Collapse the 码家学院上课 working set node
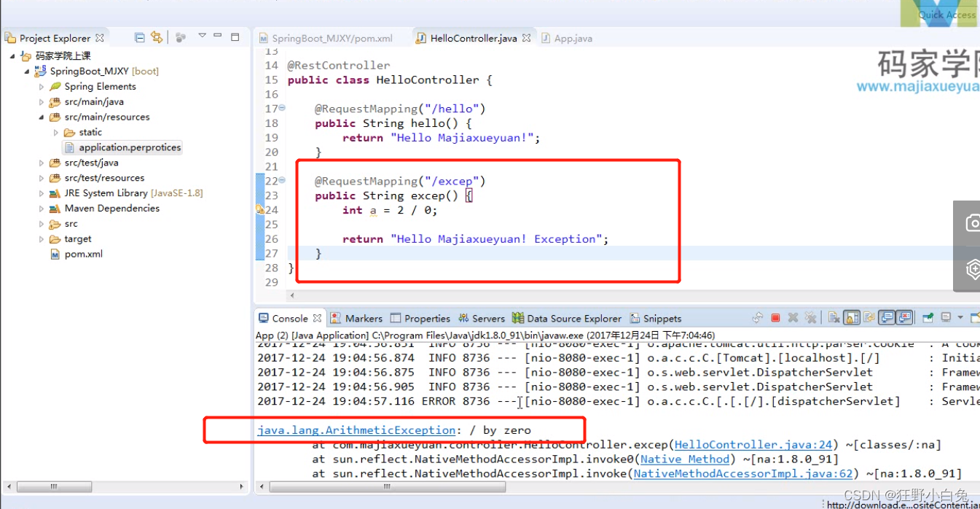Image resolution: width=980 pixels, height=509 pixels. click(12, 55)
